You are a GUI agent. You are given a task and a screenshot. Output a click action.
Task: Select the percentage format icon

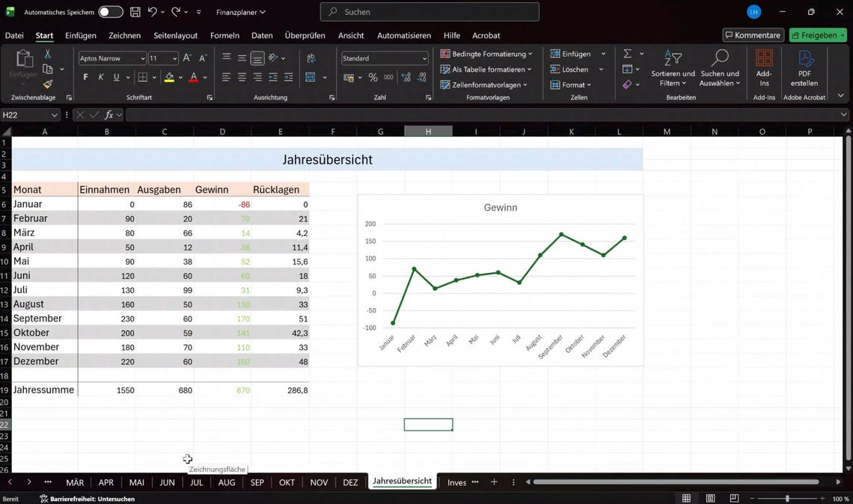click(x=373, y=76)
